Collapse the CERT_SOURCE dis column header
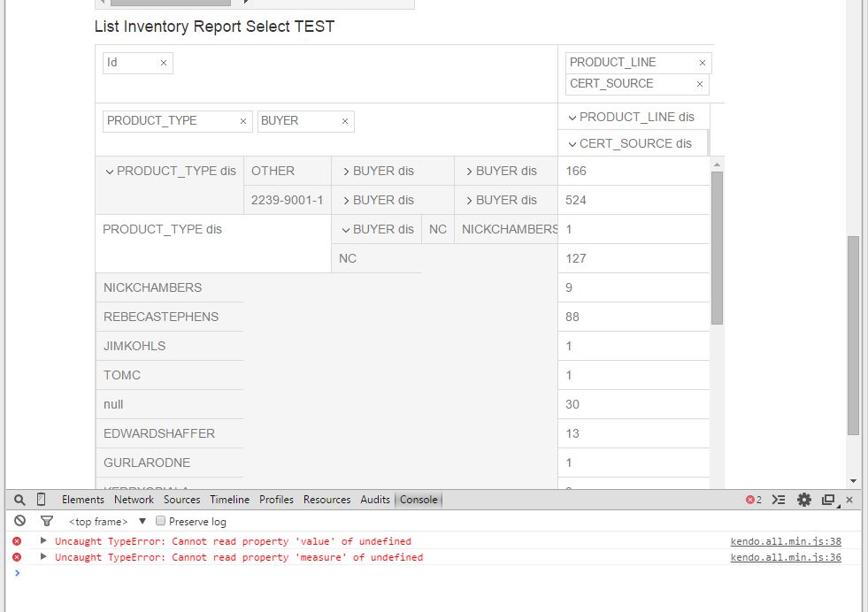Image resolution: width=868 pixels, height=612 pixels. click(x=572, y=144)
